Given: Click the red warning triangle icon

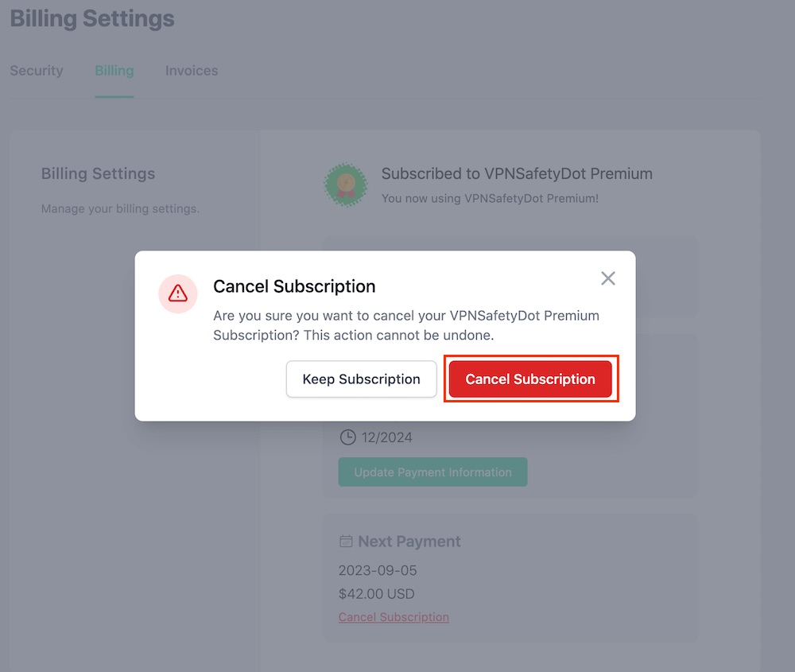Looking at the screenshot, I should coord(178,293).
